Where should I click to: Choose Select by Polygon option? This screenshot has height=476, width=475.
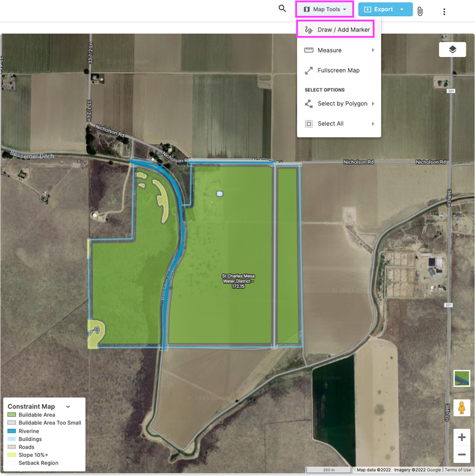339,103
